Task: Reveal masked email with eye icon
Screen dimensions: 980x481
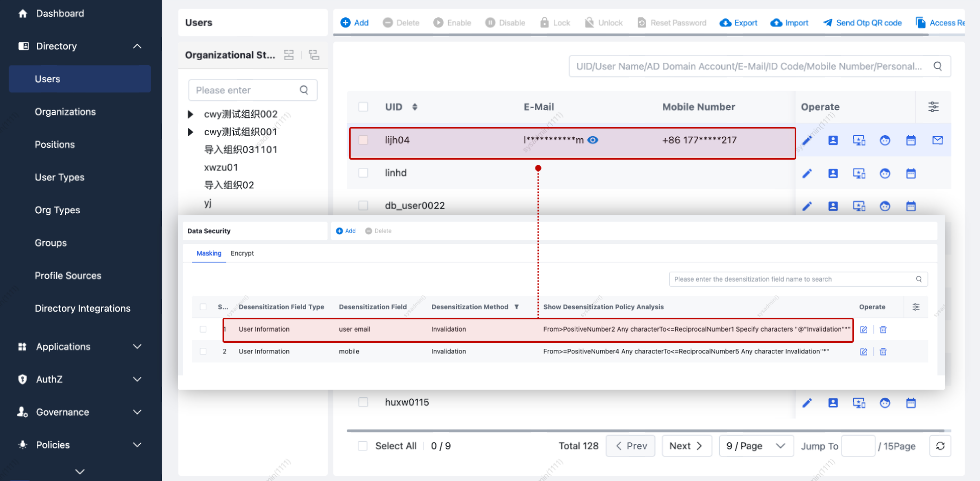Action: 593,140
